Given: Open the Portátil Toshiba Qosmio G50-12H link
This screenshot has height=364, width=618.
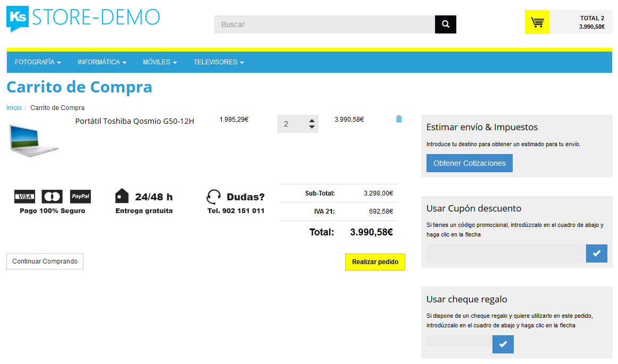Looking at the screenshot, I should click(x=135, y=121).
